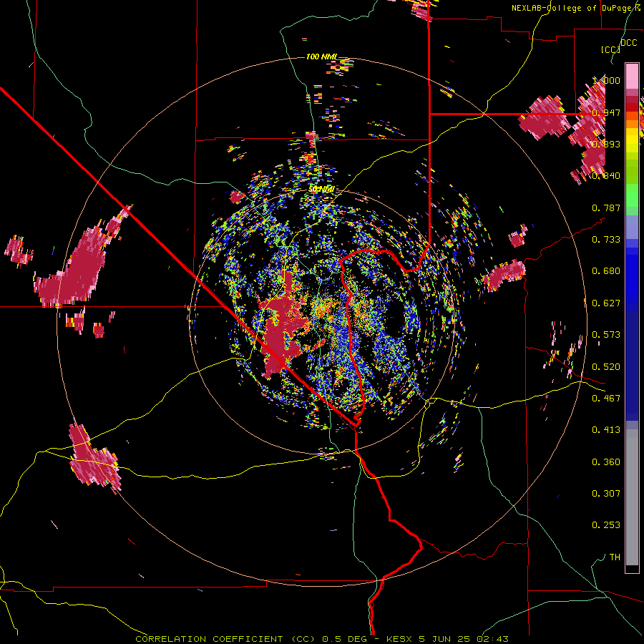644x644 pixels.
Task: Click the 0.947 legend value
Action: pos(606,112)
